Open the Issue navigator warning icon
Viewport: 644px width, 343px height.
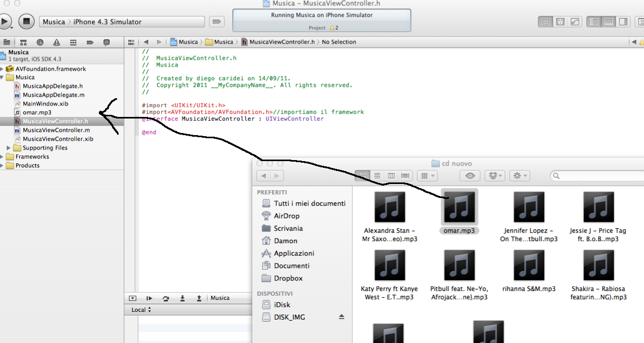57,42
